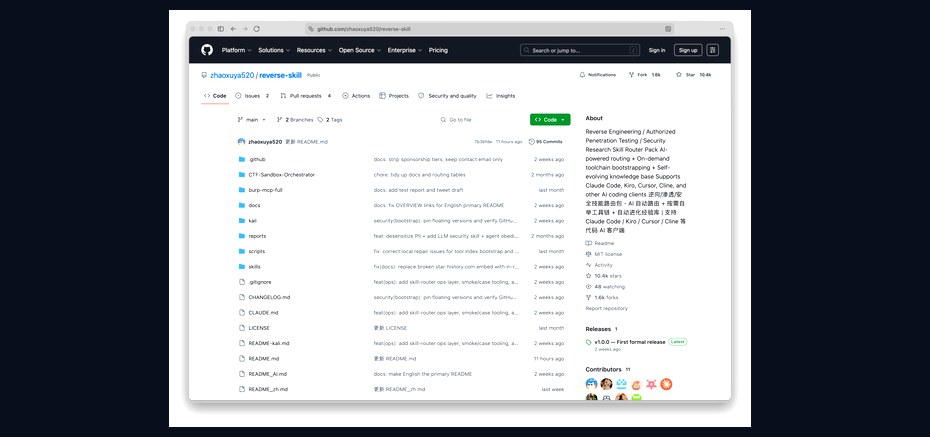Image resolution: width=930 pixels, height=437 pixels.
Task: Open the Actions tab
Action: point(356,96)
